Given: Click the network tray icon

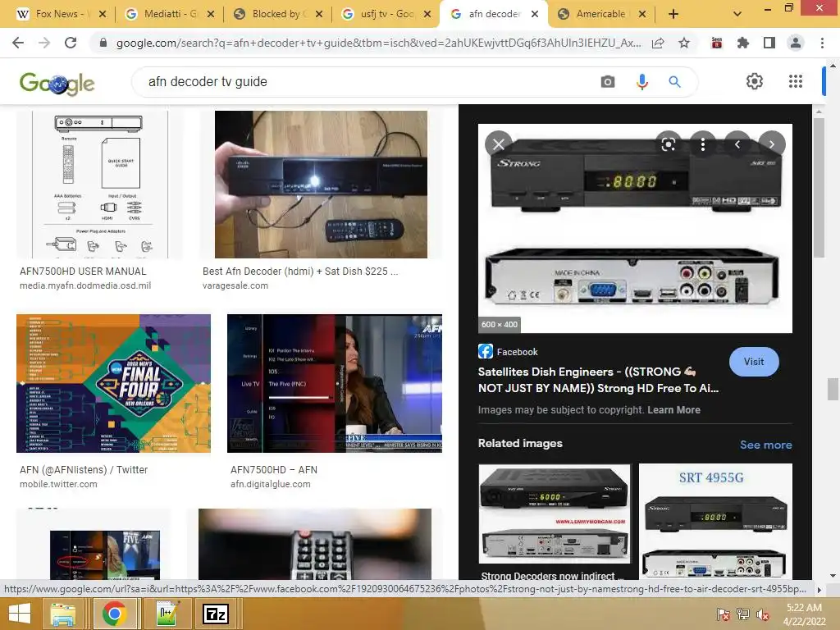Looking at the screenshot, I should (742, 614).
